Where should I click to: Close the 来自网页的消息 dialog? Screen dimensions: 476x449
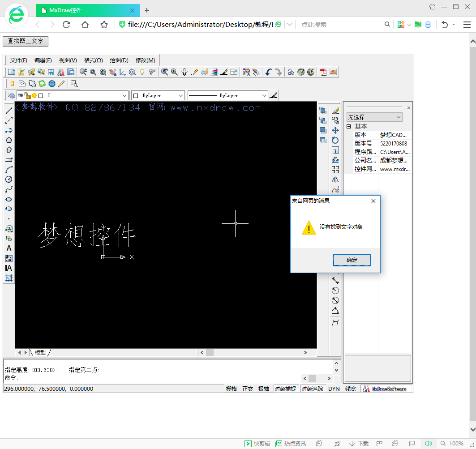tap(373, 201)
